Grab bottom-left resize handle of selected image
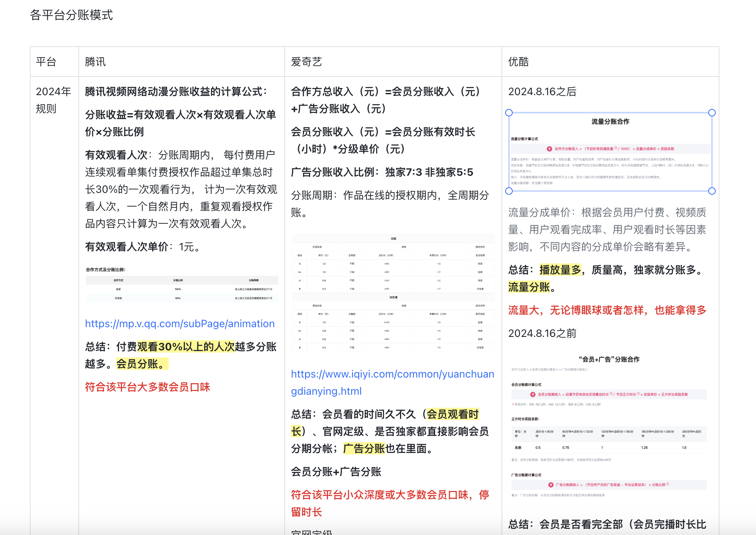 point(509,191)
